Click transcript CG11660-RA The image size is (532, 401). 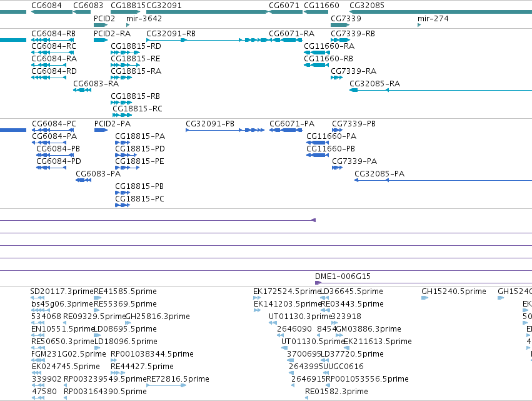click(329, 46)
